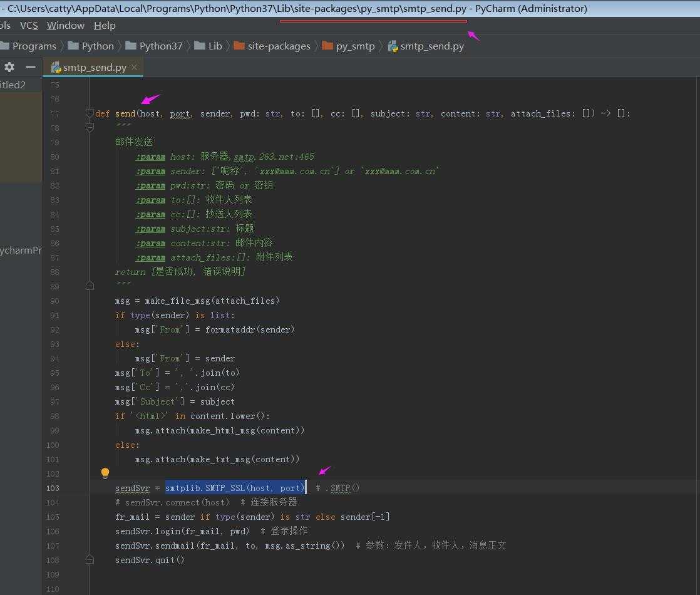700x595 pixels.
Task: Open the Window menu
Action: click(66, 26)
